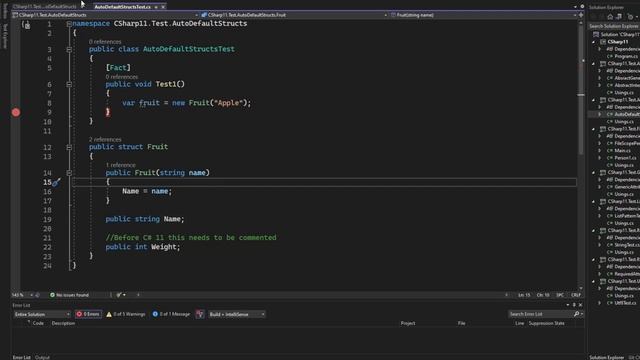
Task: Click 0 references CodeLens above AutoDefaultStructsTest class
Action: pyautogui.click(x=105, y=42)
